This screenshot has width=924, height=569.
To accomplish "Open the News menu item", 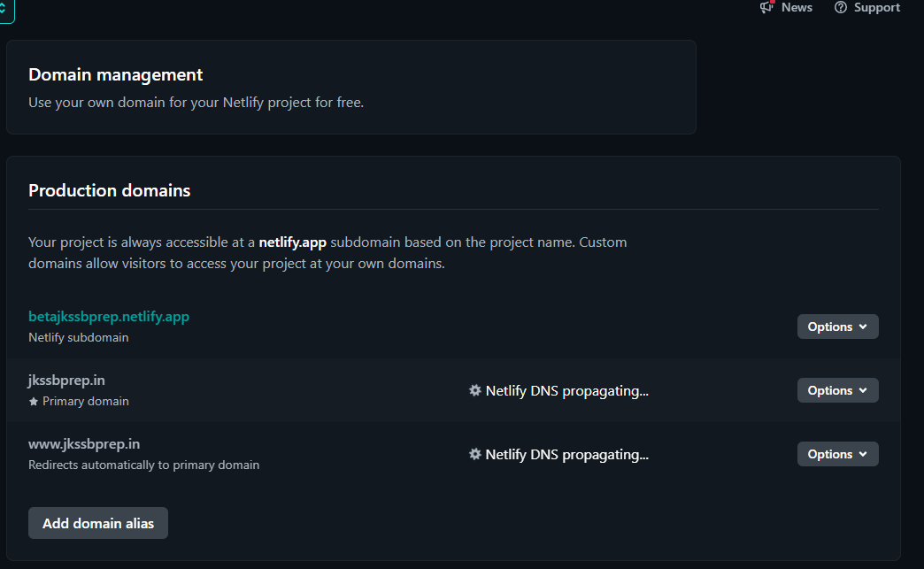I will 786,7.
